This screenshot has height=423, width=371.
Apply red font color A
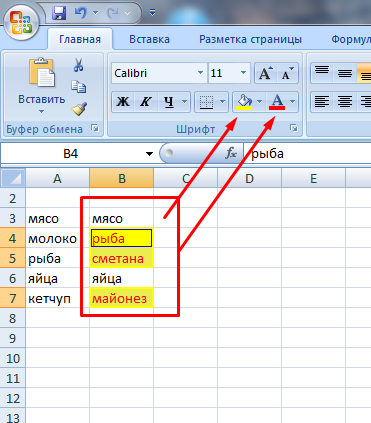click(277, 102)
